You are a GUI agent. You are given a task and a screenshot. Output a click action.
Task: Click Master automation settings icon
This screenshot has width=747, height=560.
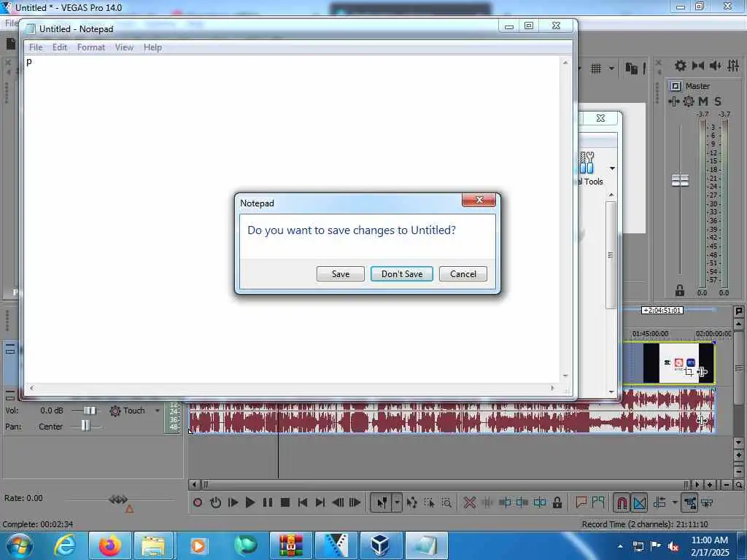tap(673, 101)
